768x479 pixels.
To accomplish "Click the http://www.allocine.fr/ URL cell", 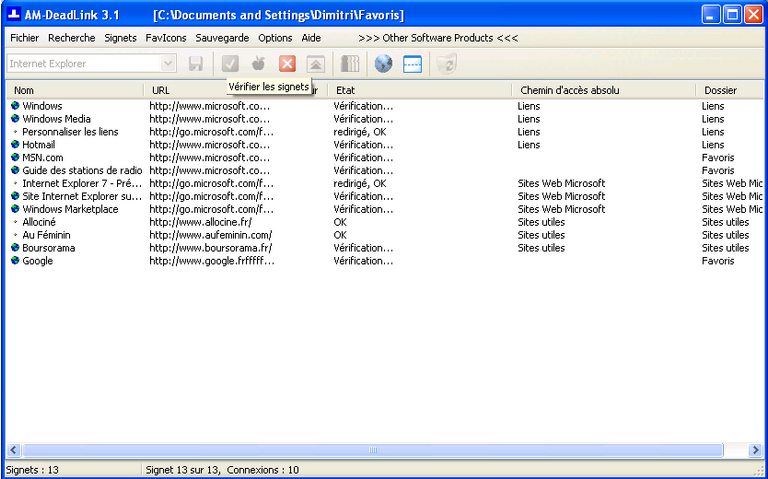I will pos(201,222).
